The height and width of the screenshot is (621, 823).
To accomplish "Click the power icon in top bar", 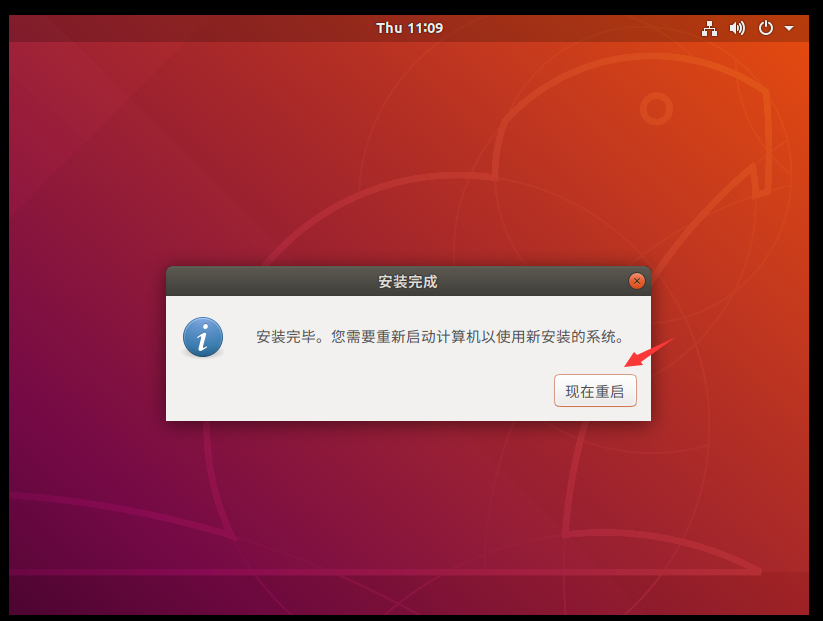I will click(766, 28).
